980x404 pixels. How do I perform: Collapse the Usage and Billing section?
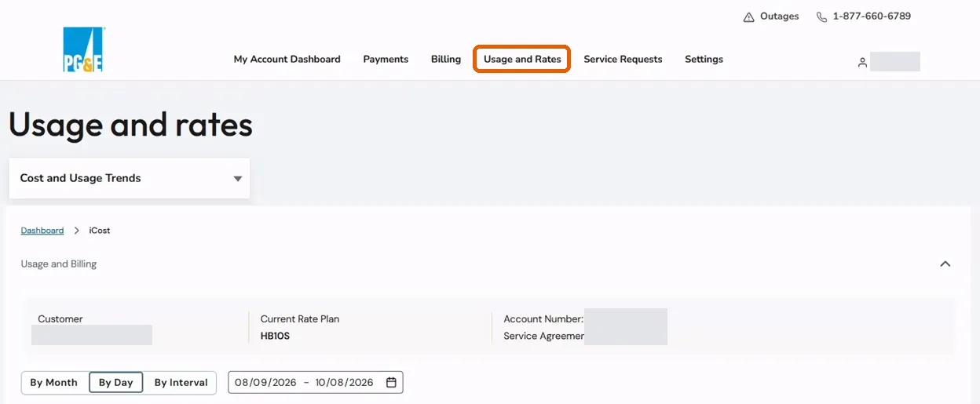pyautogui.click(x=945, y=264)
